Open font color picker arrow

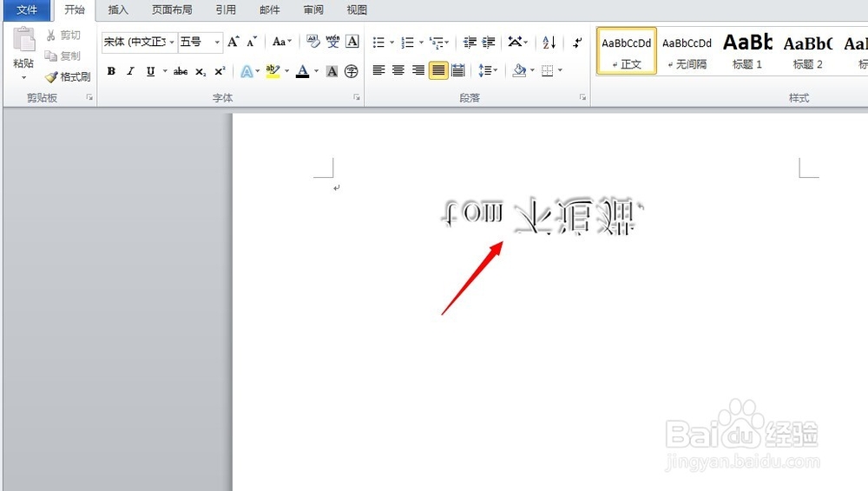(x=316, y=71)
